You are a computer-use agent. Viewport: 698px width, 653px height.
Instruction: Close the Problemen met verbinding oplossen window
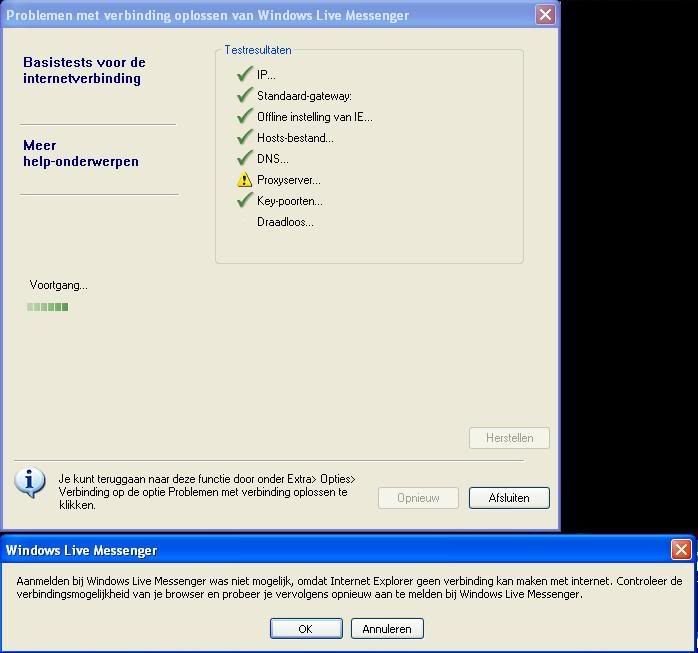(545, 14)
